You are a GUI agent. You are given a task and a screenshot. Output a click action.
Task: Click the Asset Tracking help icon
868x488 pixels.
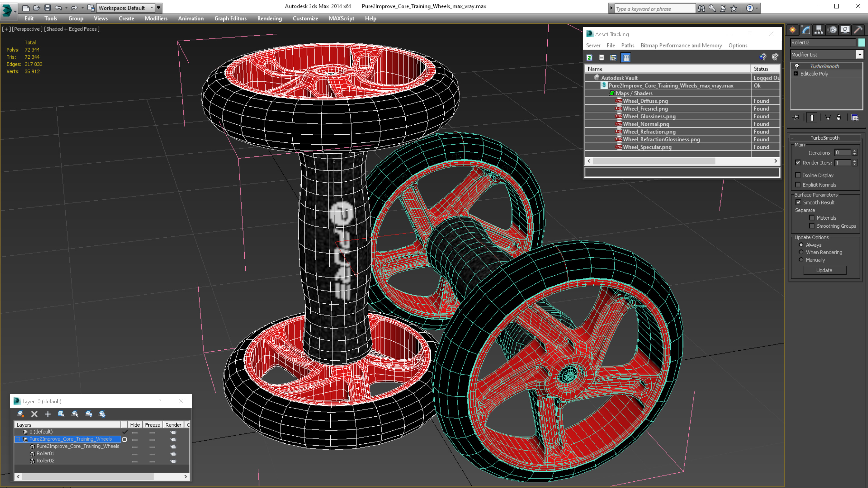(x=763, y=57)
